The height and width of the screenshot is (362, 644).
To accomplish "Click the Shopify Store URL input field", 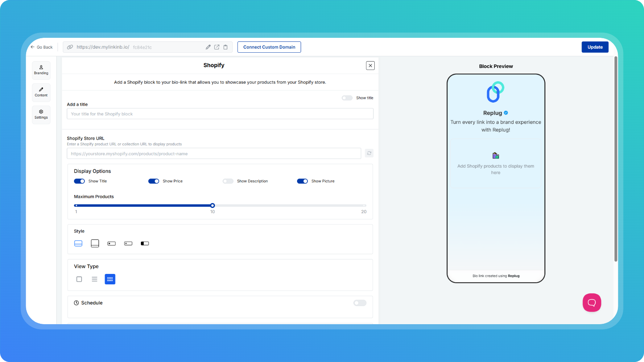I will click(214, 154).
